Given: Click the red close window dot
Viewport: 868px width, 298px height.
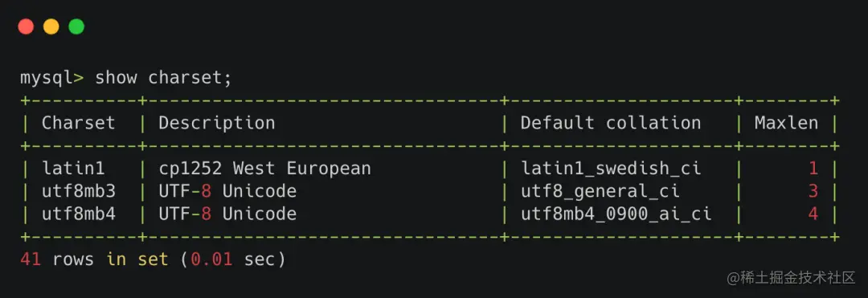Looking at the screenshot, I should [26, 27].
